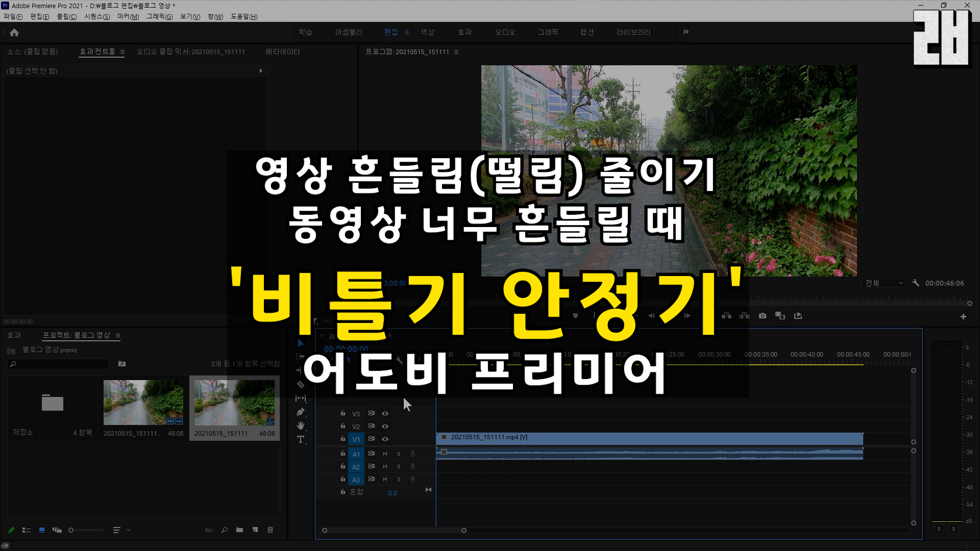The height and width of the screenshot is (551, 980).
Task: Solo audio track A2
Action: click(399, 467)
